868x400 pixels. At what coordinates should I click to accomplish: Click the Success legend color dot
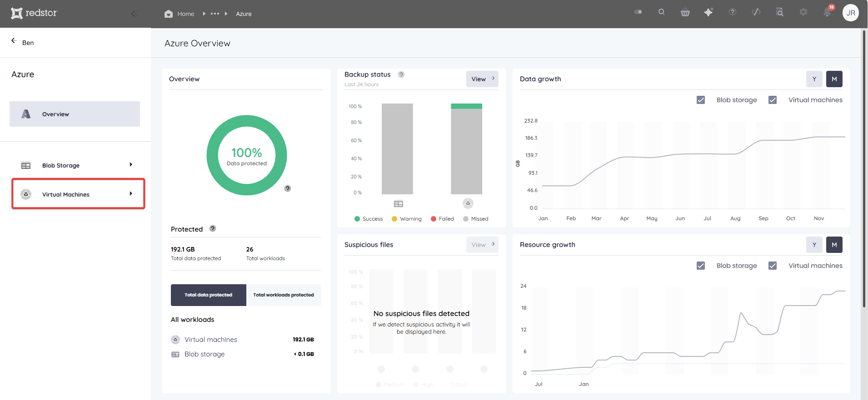[x=357, y=219]
